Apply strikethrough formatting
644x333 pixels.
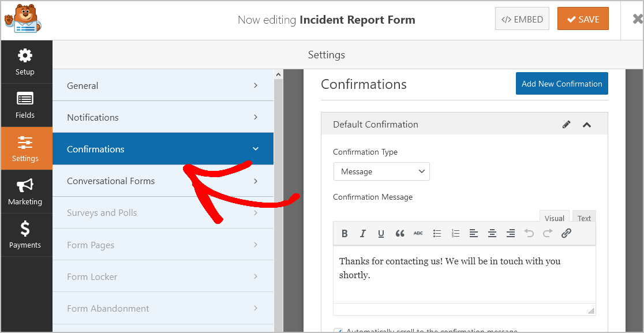pos(418,233)
